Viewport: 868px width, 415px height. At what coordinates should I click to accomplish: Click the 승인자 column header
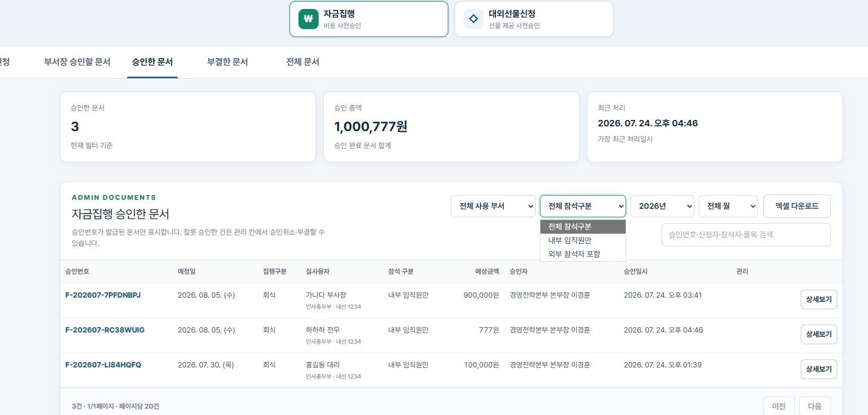519,272
